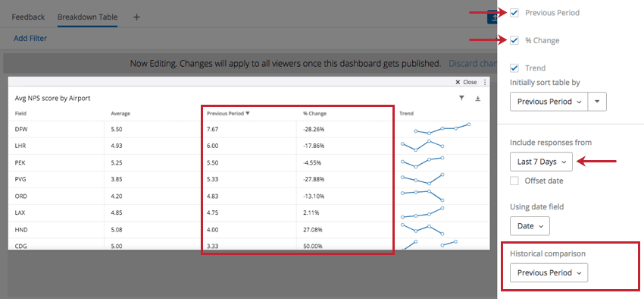The height and width of the screenshot is (299, 644).
Task: Uncheck the % Change checkbox
Action: [x=514, y=40]
